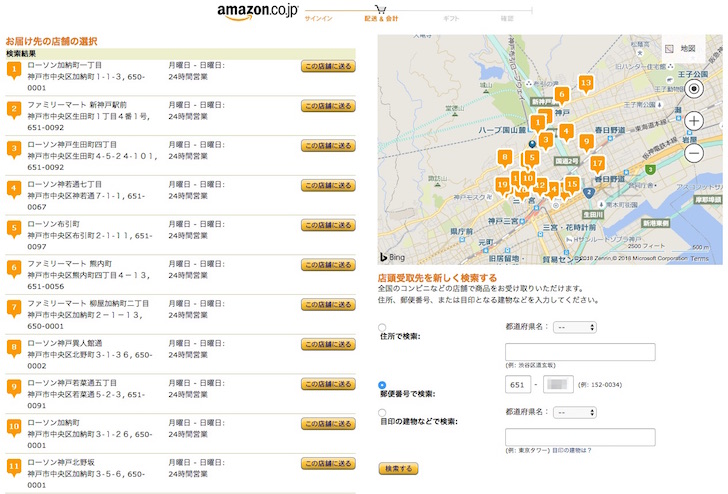Click list marker 3 for ローソン神戸生田町四丁目

(x=14, y=150)
